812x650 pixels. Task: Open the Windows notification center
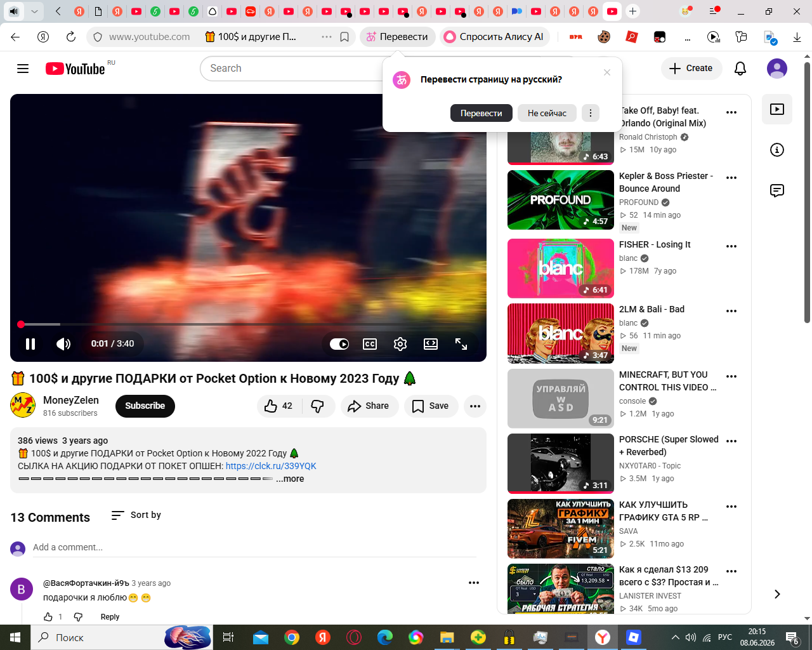(x=792, y=637)
